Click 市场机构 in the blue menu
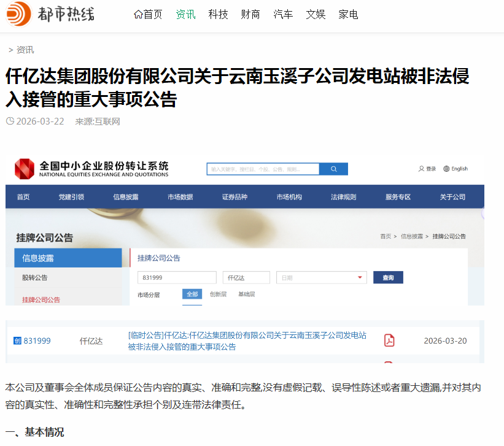 [x=289, y=197]
